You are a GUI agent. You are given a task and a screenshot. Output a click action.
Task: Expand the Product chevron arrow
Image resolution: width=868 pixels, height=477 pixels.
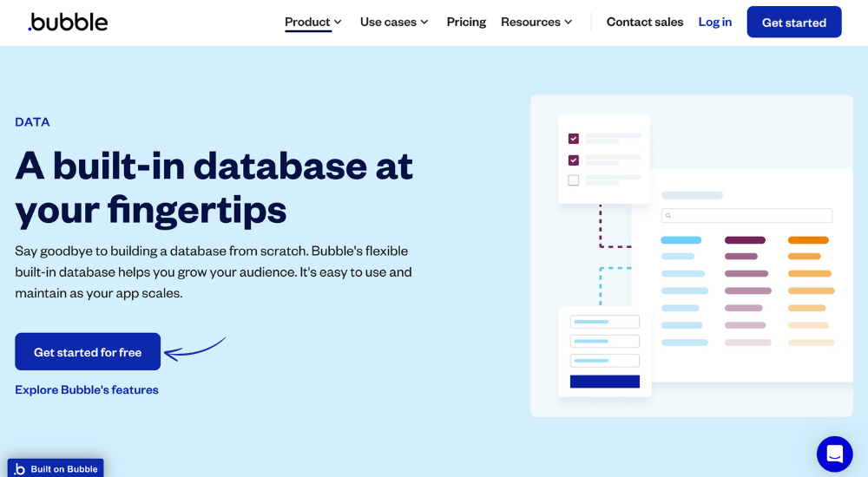[x=338, y=23]
